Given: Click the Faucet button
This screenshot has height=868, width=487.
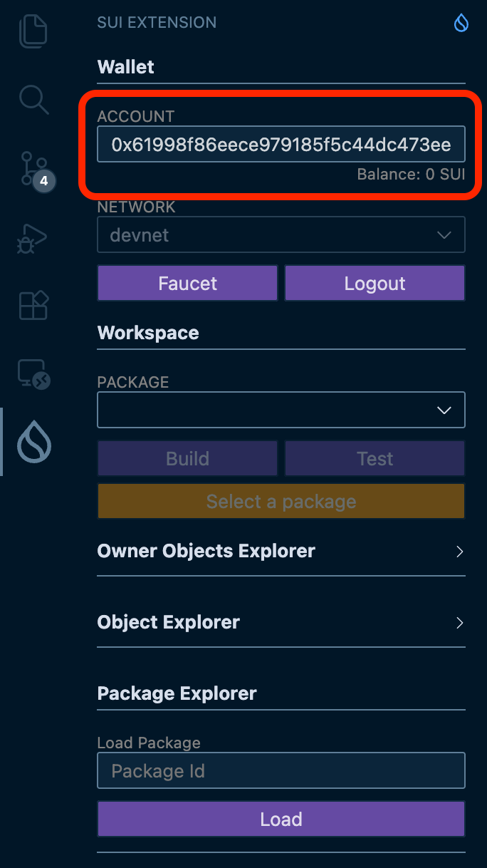Looking at the screenshot, I should pos(187,283).
